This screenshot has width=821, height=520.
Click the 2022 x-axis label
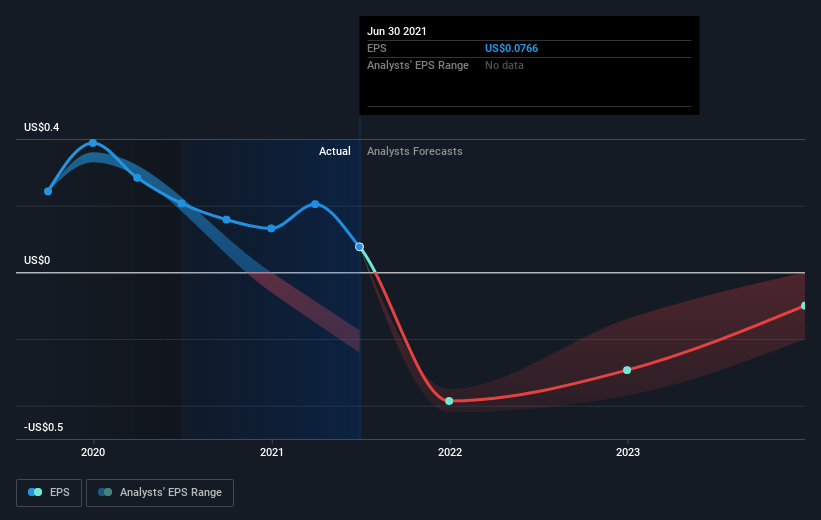point(450,452)
